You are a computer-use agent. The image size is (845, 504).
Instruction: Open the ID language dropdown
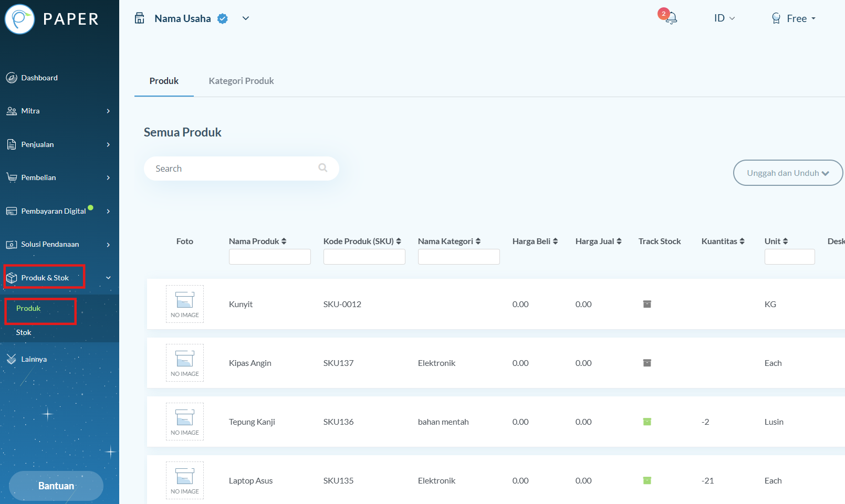point(724,18)
